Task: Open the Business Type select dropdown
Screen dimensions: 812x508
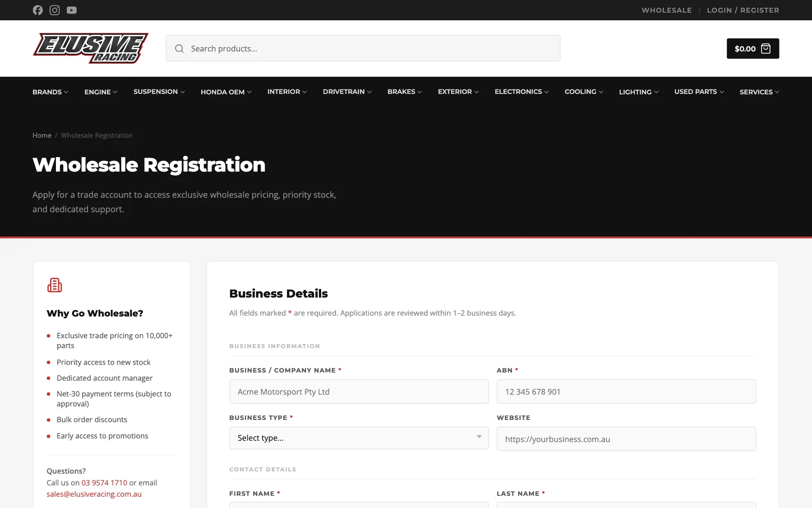Action: [359, 438]
